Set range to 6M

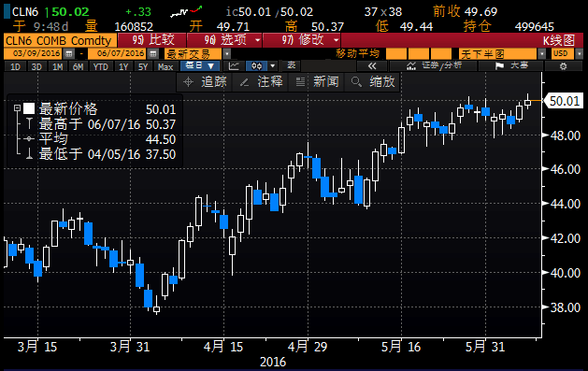(78, 66)
